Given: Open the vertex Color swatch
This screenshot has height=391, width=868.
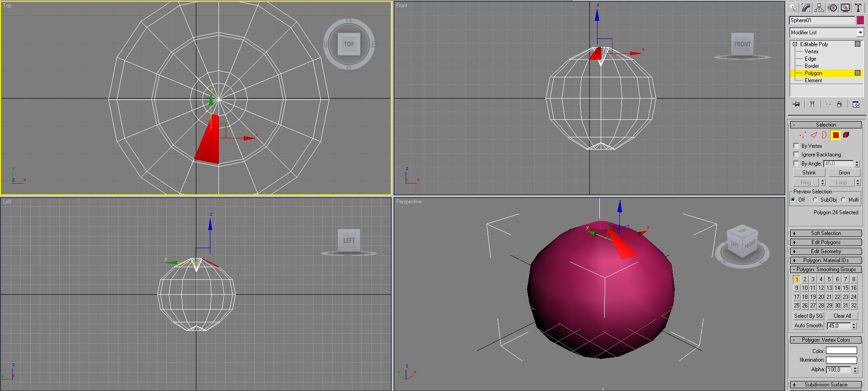Looking at the screenshot, I should click(841, 351).
